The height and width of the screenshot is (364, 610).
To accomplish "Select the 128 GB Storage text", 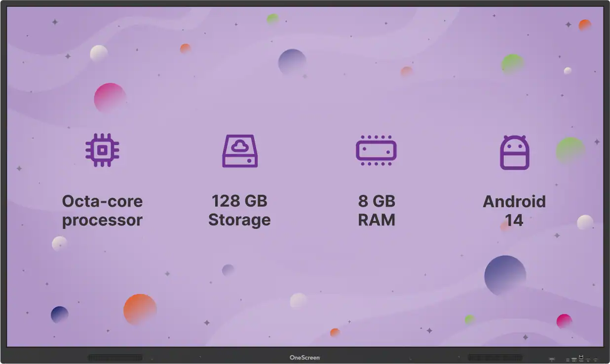I will [x=239, y=210].
